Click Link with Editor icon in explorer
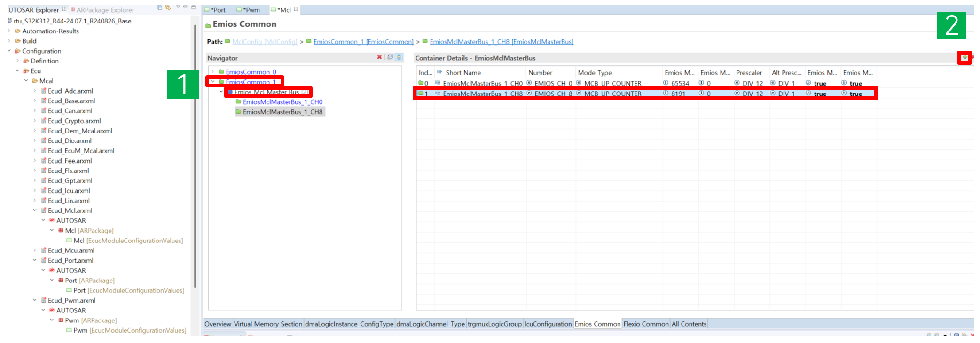Image resolution: width=980 pixels, height=343 pixels. [x=168, y=8]
